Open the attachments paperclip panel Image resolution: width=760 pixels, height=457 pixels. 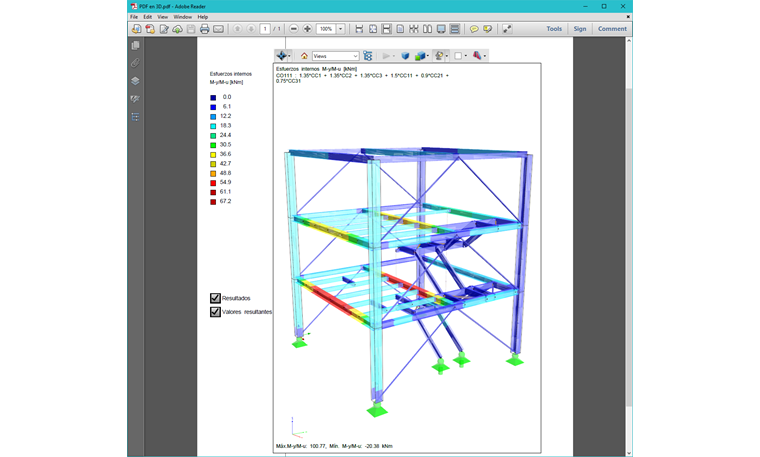(x=135, y=63)
